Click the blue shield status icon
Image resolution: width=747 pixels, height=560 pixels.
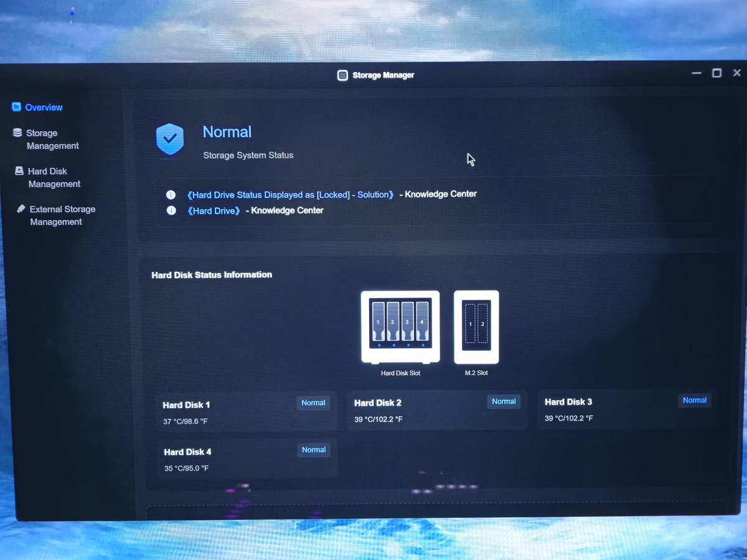point(169,140)
